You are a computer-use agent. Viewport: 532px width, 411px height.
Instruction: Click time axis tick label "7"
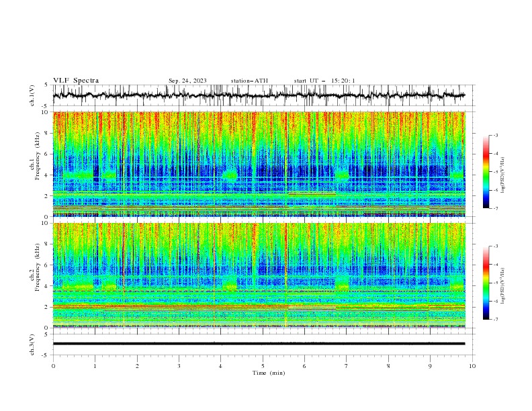point(347,366)
